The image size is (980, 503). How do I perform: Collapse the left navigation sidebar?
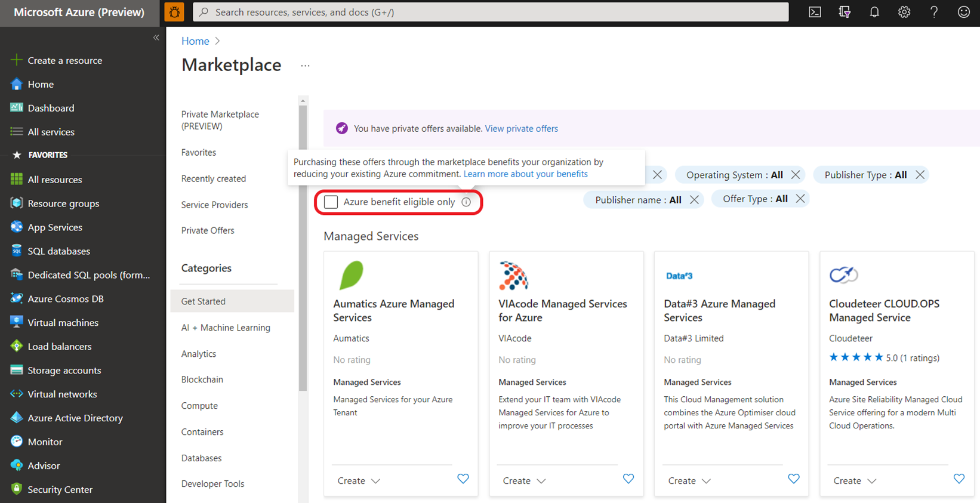(156, 38)
